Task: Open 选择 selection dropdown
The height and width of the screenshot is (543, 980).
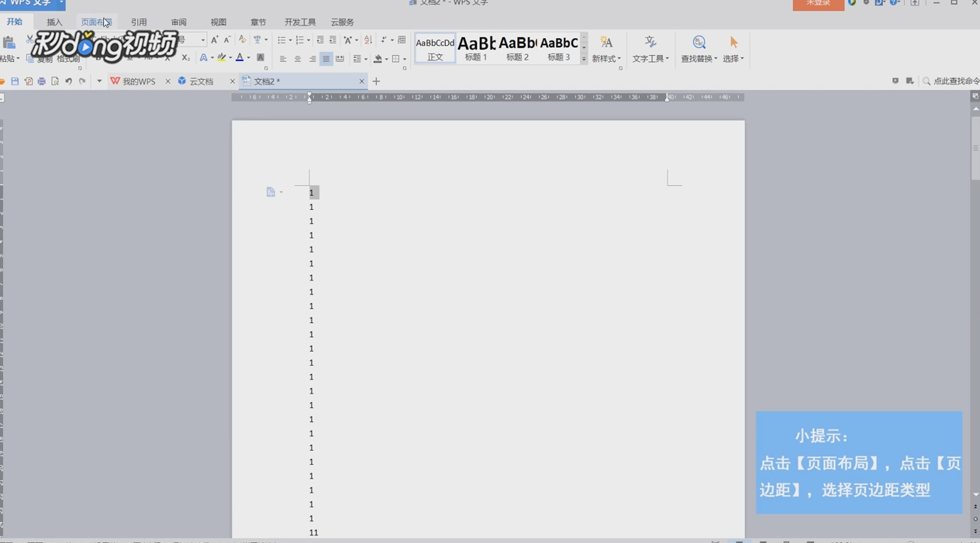Action: [733, 49]
